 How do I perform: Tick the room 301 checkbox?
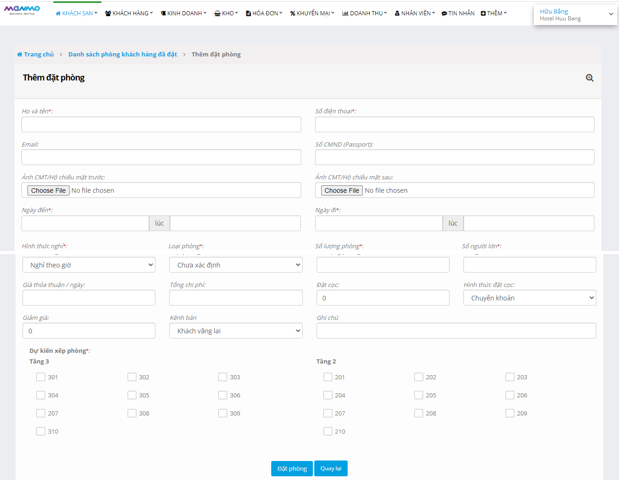pos(41,377)
